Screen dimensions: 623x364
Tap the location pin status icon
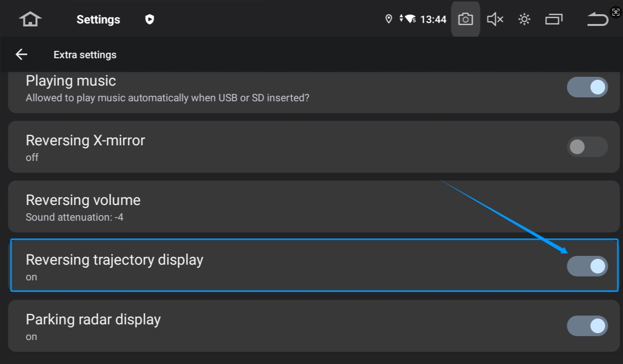[389, 19]
